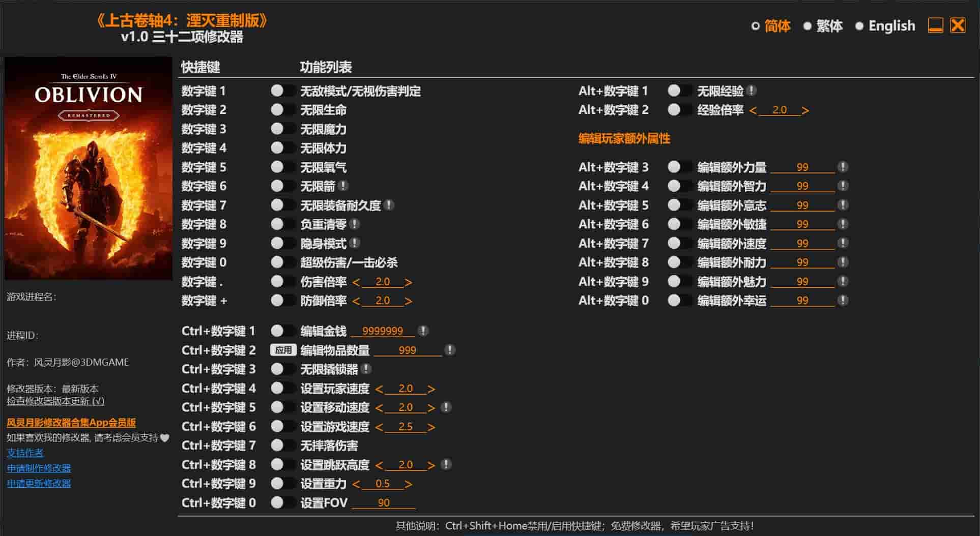Click info icon next to 无限经验
The width and height of the screenshot is (980, 536).
(x=752, y=91)
